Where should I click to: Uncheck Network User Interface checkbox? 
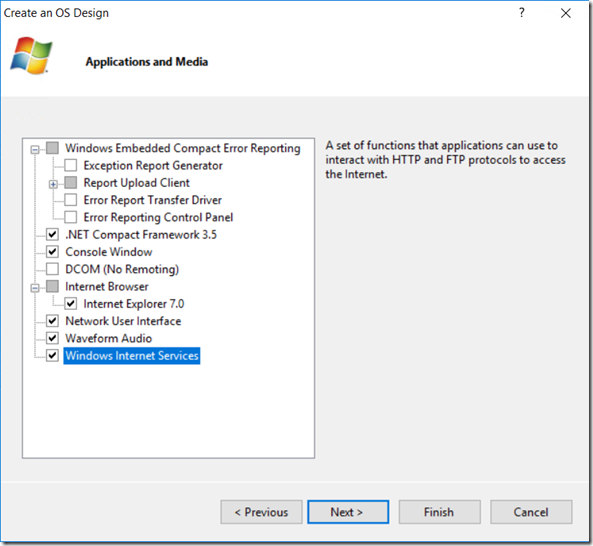pyautogui.click(x=52, y=321)
